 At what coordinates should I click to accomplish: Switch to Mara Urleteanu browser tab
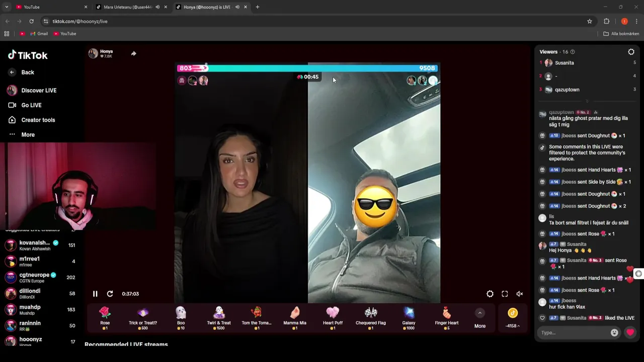point(128,7)
